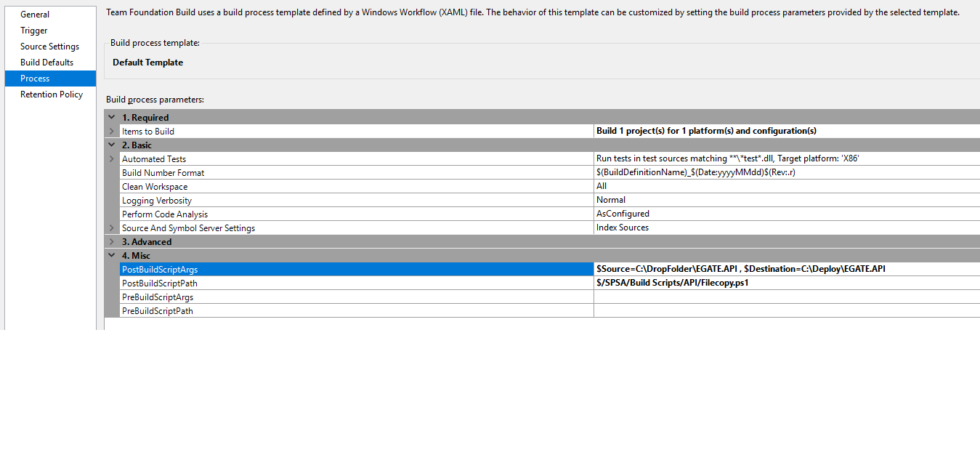The width and height of the screenshot is (980, 471).
Task: Open the General settings page
Action: coord(35,15)
